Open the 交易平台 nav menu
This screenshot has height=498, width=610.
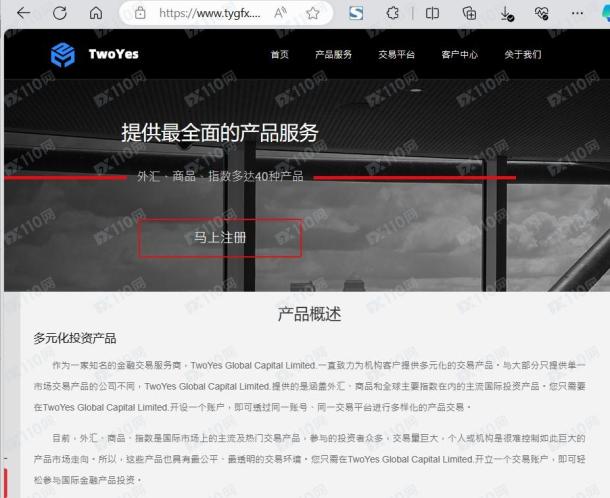(x=396, y=54)
